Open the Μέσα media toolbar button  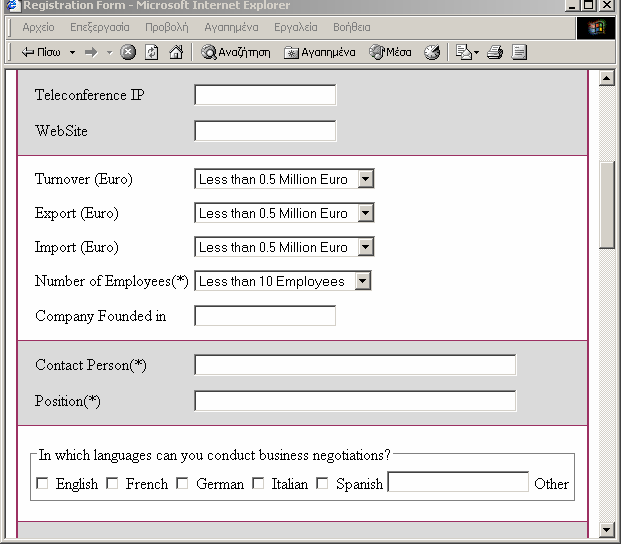tap(390, 52)
